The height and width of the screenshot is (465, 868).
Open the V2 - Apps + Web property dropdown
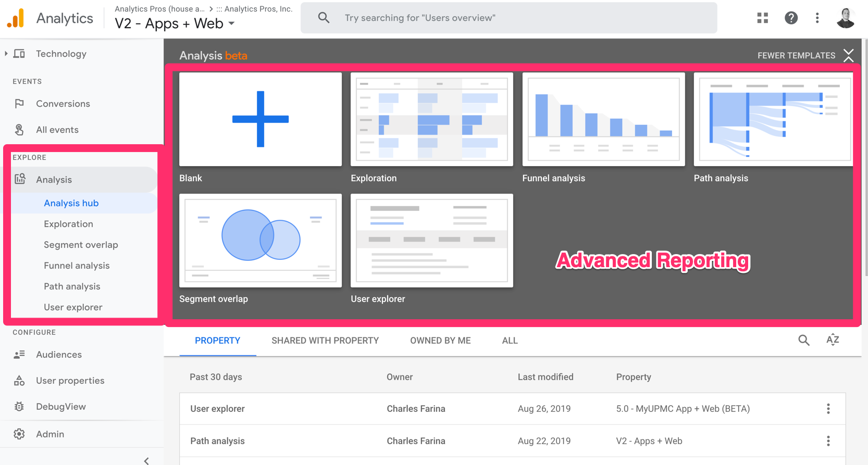point(175,23)
